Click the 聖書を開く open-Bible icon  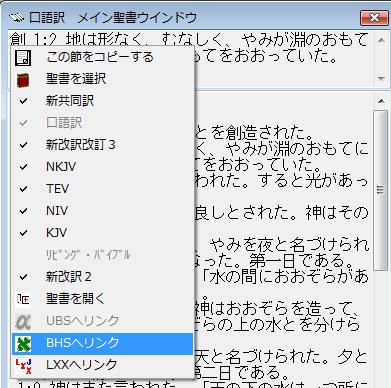[23, 299]
